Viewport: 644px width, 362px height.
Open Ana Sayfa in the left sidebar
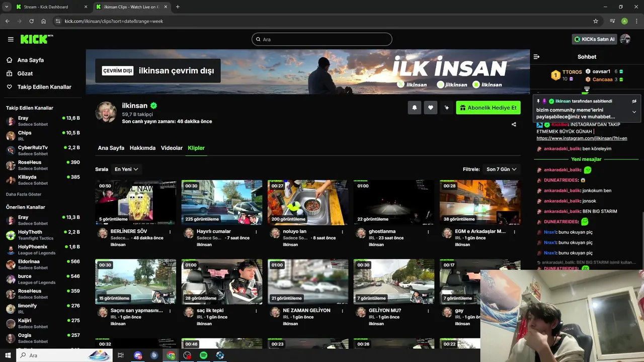tap(30, 60)
